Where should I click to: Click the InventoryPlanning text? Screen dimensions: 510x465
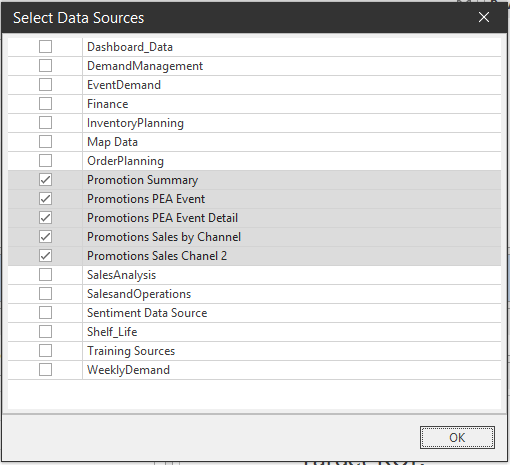(135, 123)
